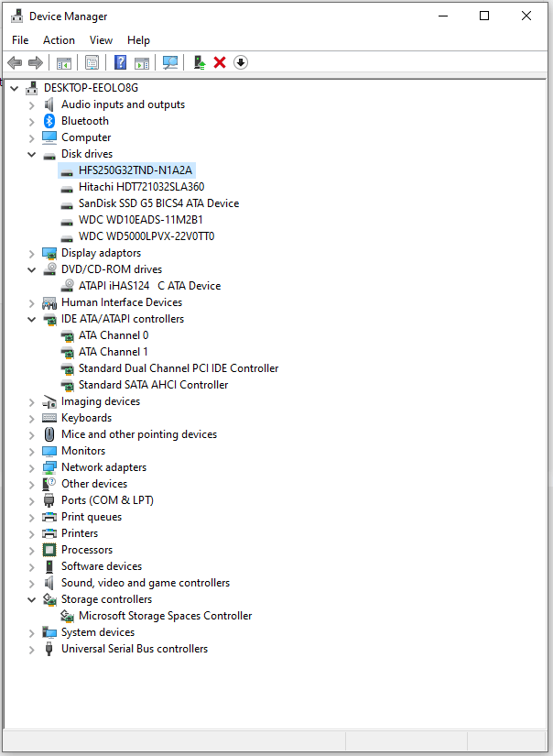Select the Software devices label

tap(102, 566)
